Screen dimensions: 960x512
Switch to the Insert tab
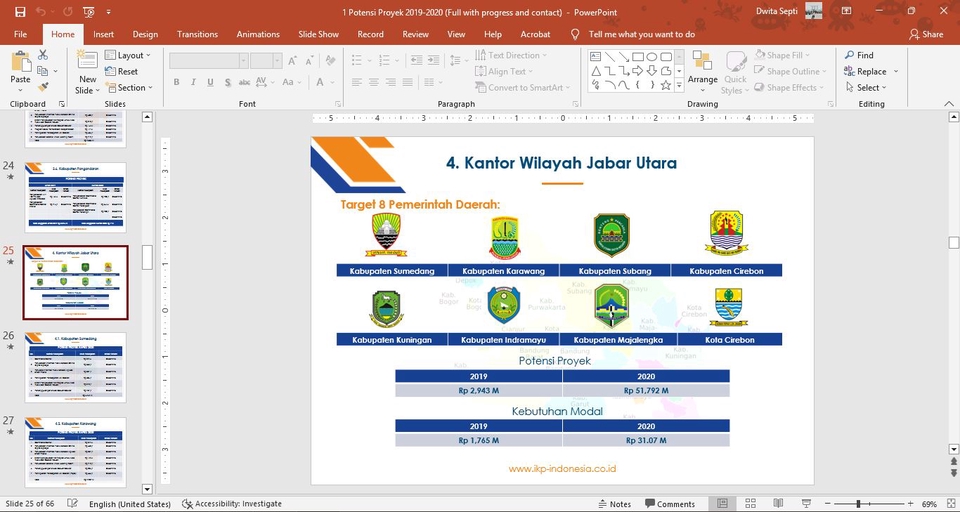point(103,34)
